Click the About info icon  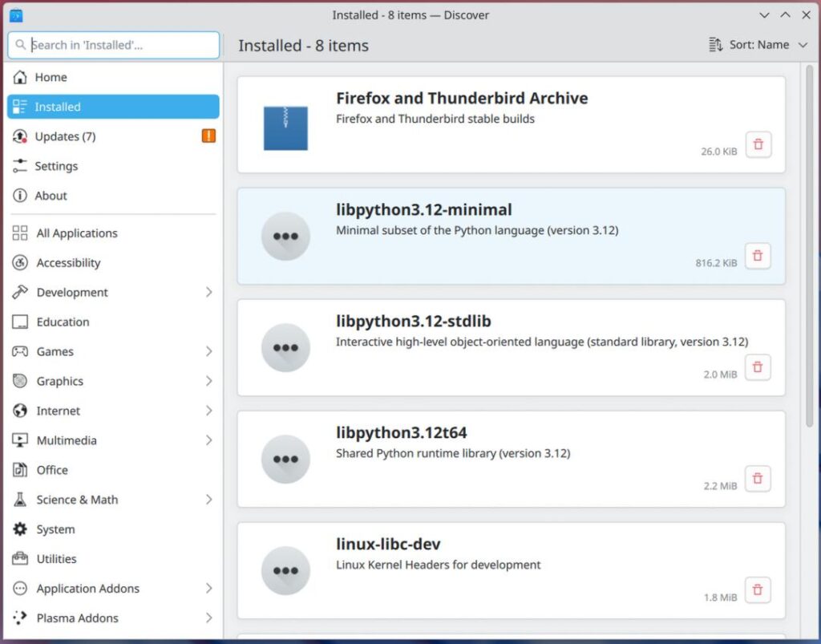[20, 196]
